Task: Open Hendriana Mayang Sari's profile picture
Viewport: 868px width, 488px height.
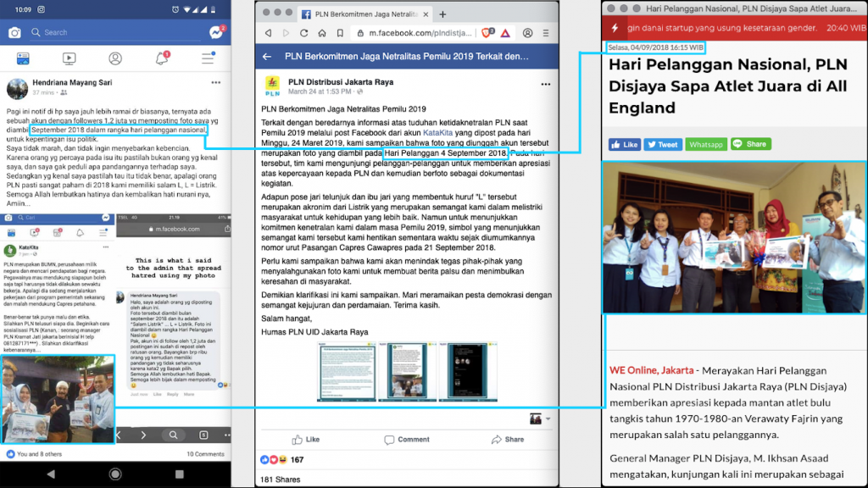Action: pos(17,88)
